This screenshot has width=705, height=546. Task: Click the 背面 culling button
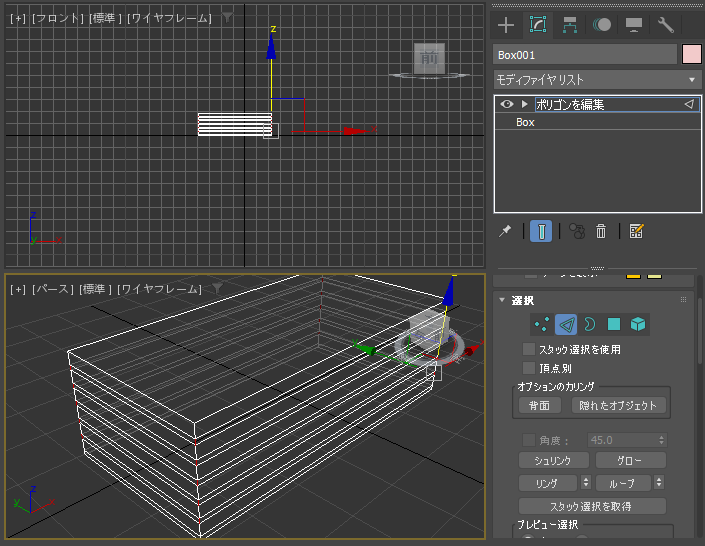coord(539,405)
